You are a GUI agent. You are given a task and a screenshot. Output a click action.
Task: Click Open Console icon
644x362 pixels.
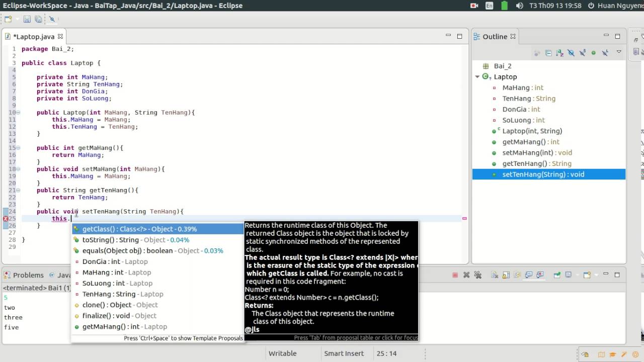coord(587,275)
